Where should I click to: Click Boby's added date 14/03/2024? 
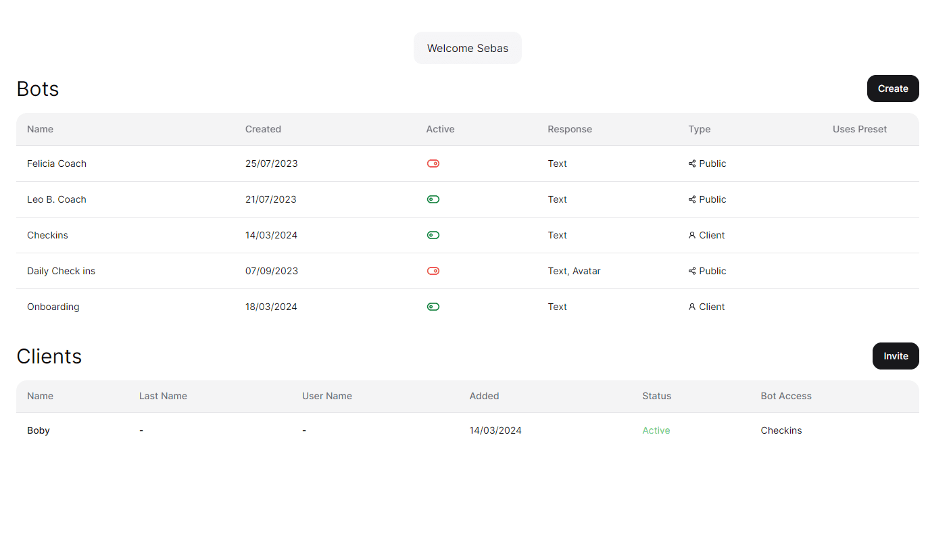tap(495, 430)
